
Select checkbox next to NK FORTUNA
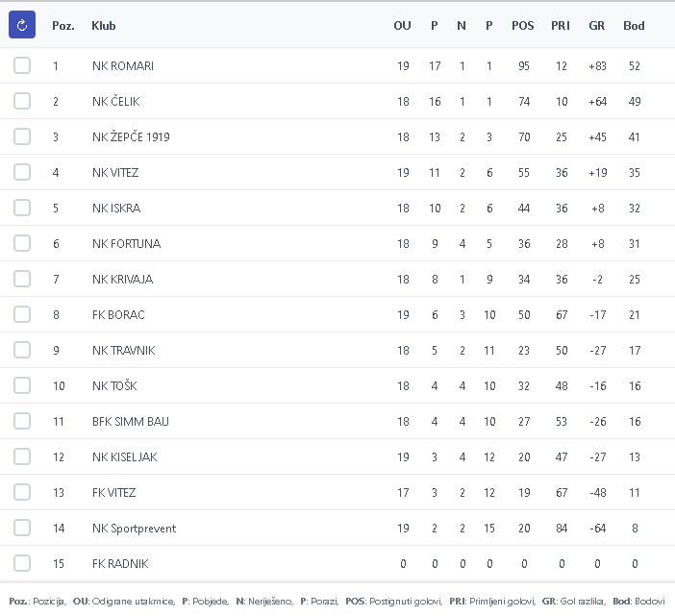click(22, 243)
